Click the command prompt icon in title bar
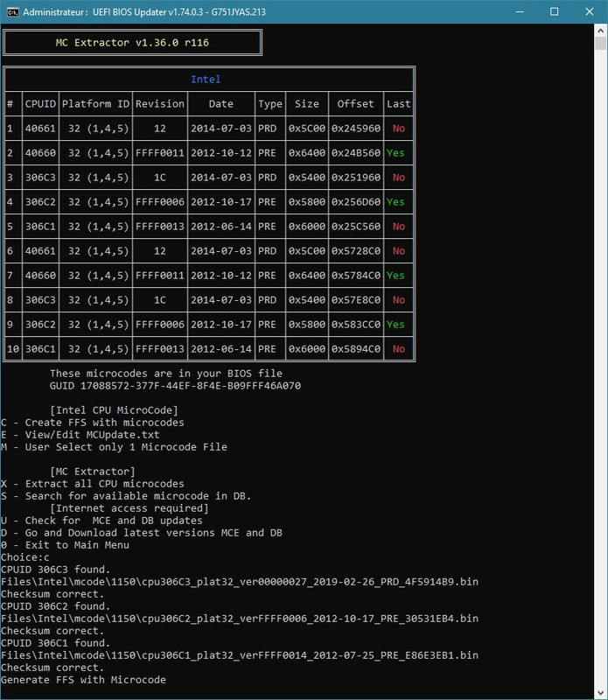The height and width of the screenshot is (700, 608). 12,12
